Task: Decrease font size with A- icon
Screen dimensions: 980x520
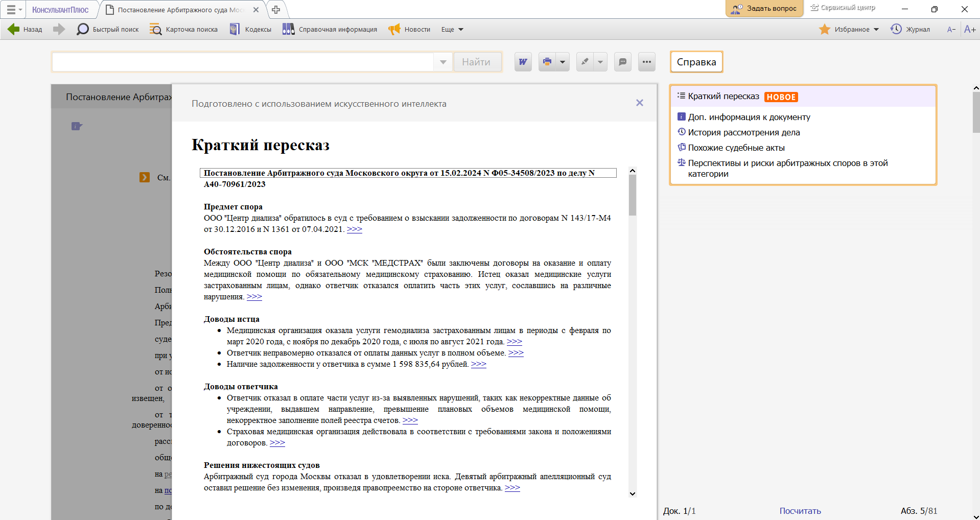Action: tap(951, 30)
